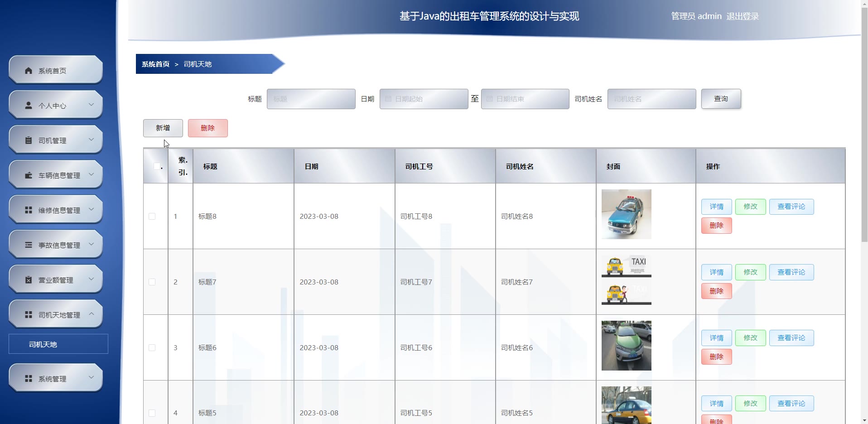Click 查看评论 for the 标题7 row
This screenshot has height=424, width=868.
(x=791, y=272)
